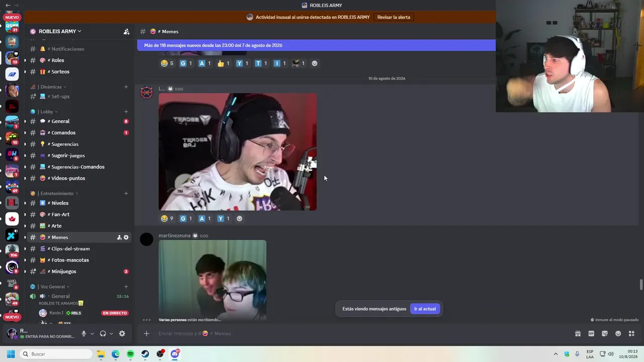Add a channel to the Lobby category

coord(126,112)
